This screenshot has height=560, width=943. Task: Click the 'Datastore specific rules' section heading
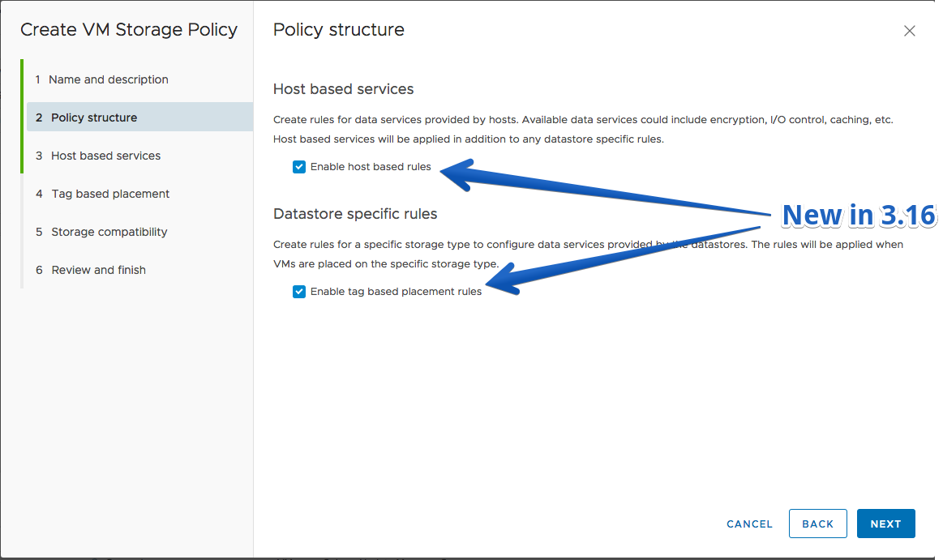pos(355,214)
